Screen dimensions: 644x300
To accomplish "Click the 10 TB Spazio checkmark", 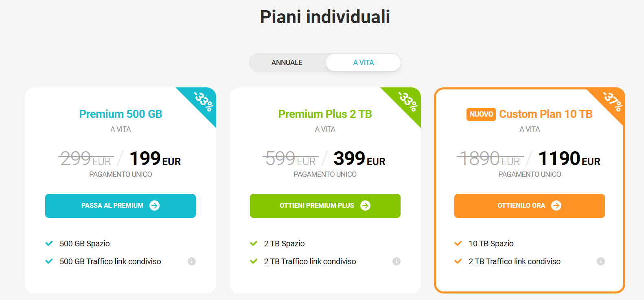I will pos(458,243).
